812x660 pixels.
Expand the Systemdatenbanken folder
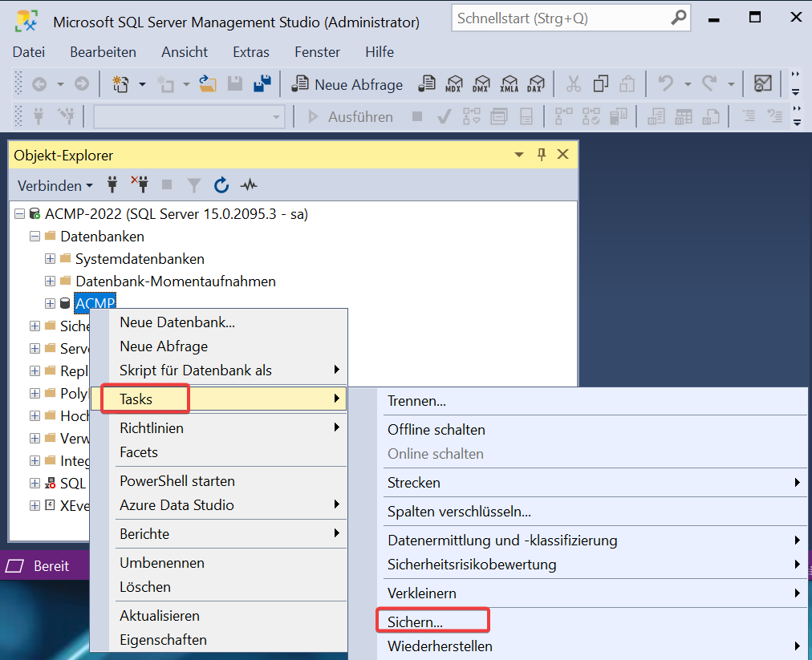tap(50, 259)
